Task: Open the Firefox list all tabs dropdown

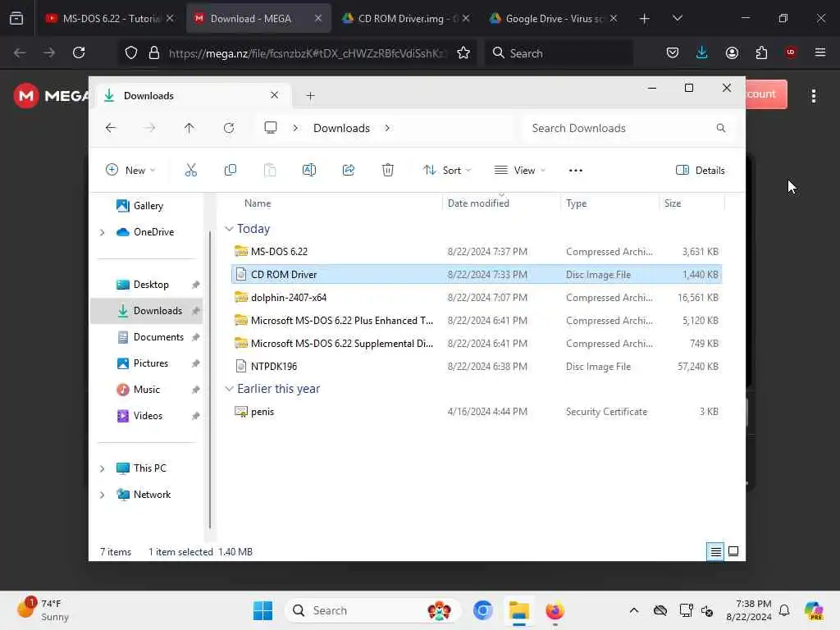Action: click(677, 18)
